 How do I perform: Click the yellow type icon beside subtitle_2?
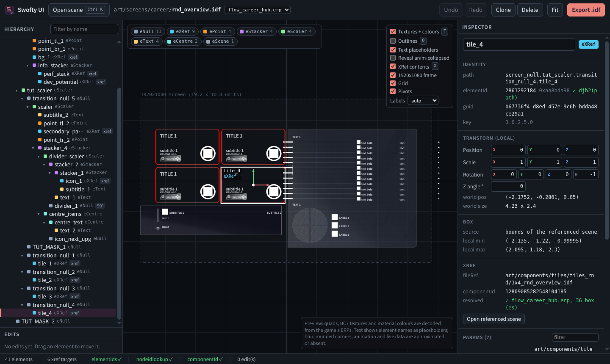coord(40,115)
